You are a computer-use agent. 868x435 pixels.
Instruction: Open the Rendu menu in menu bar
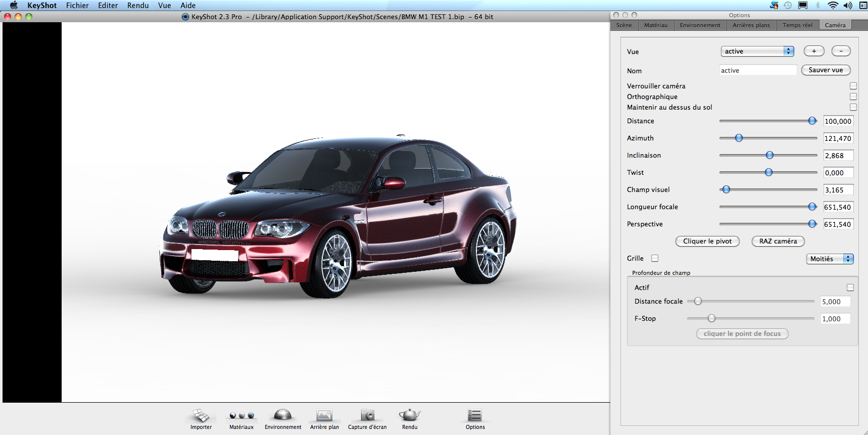coord(138,6)
